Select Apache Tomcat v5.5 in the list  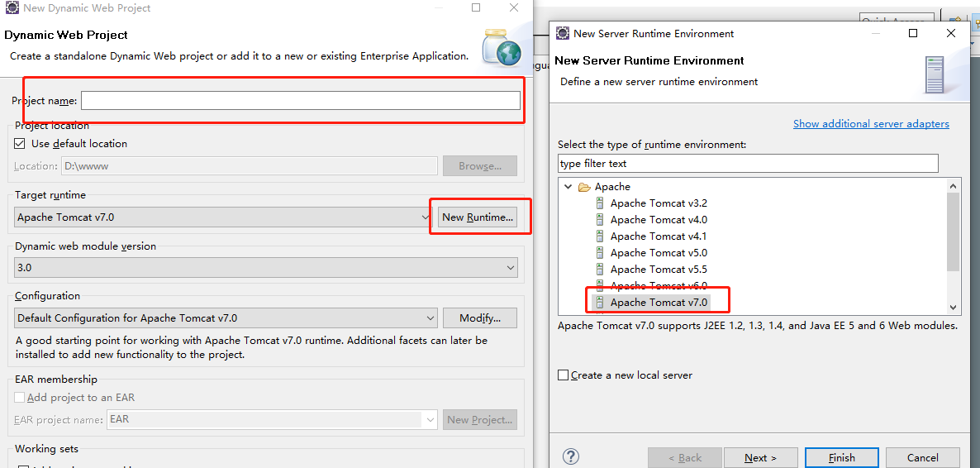[x=658, y=270]
